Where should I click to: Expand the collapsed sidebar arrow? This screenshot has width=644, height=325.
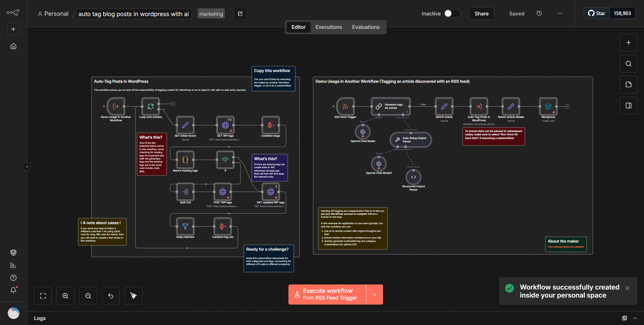(x=27, y=167)
